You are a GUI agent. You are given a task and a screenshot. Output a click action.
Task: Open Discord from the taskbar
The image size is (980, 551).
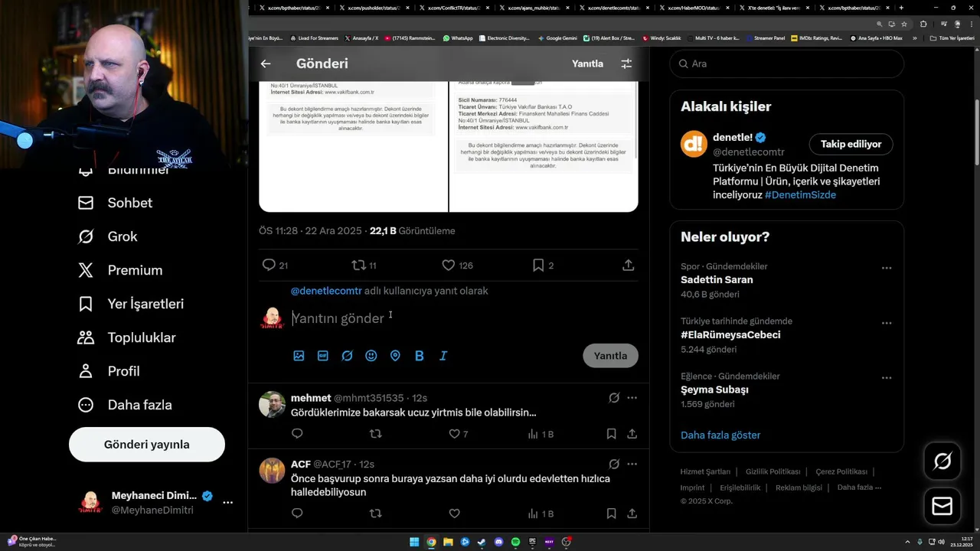[x=498, y=542]
